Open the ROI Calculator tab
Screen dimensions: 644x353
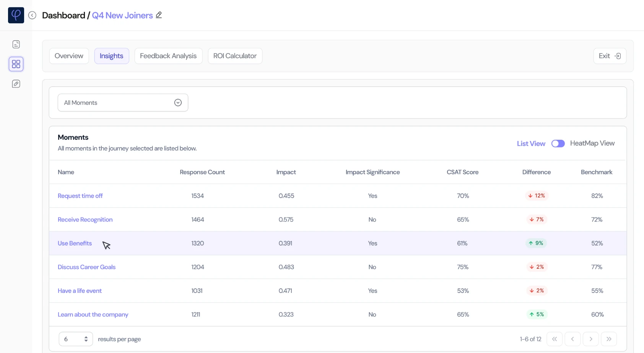point(235,56)
